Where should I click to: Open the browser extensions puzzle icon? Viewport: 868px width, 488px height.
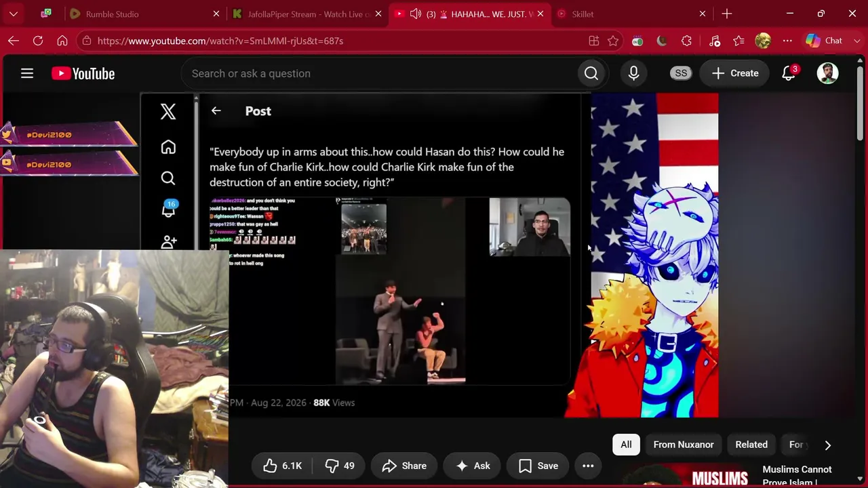[x=686, y=41]
